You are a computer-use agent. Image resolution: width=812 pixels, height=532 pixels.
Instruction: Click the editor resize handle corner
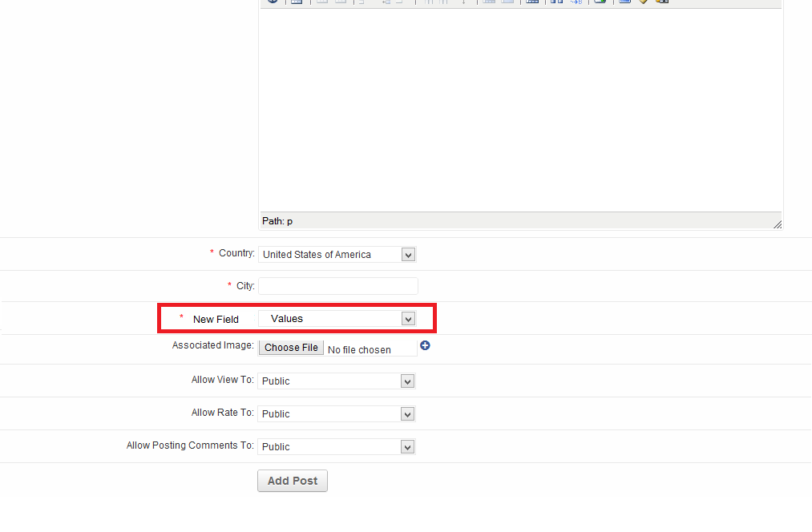(x=778, y=224)
